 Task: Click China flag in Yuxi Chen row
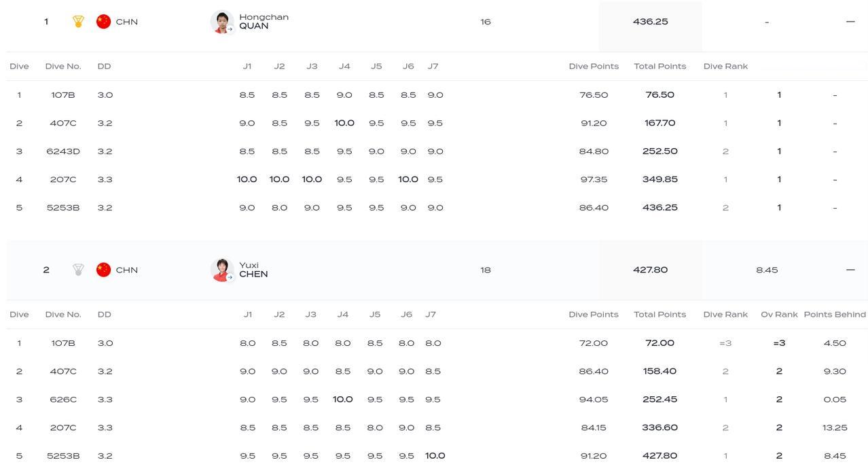[x=103, y=270]
